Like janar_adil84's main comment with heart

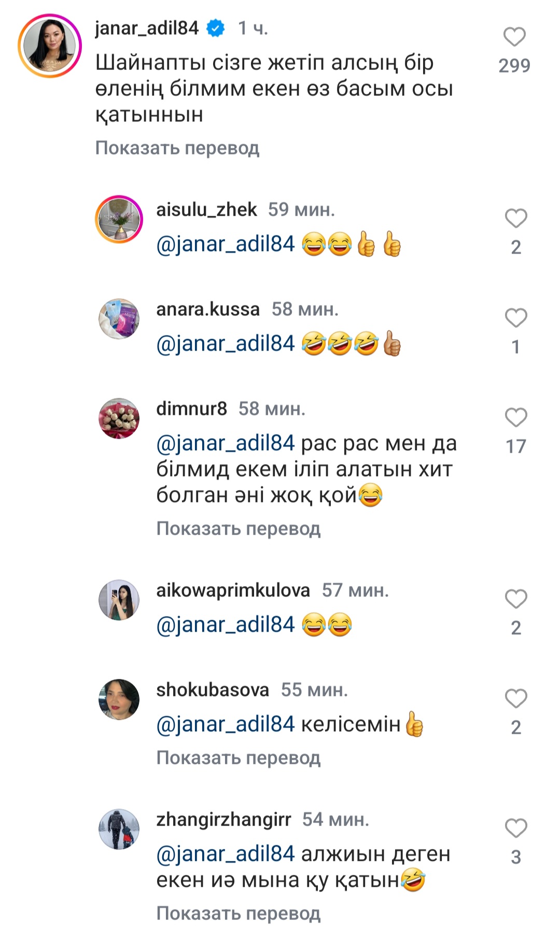pos(514,37)
